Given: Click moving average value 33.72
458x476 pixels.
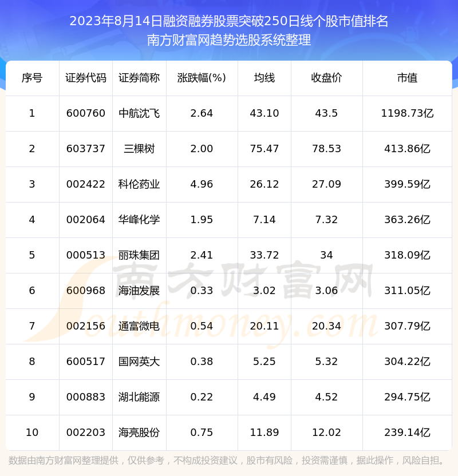Looking at the screenshot, I should pos(264,255).
